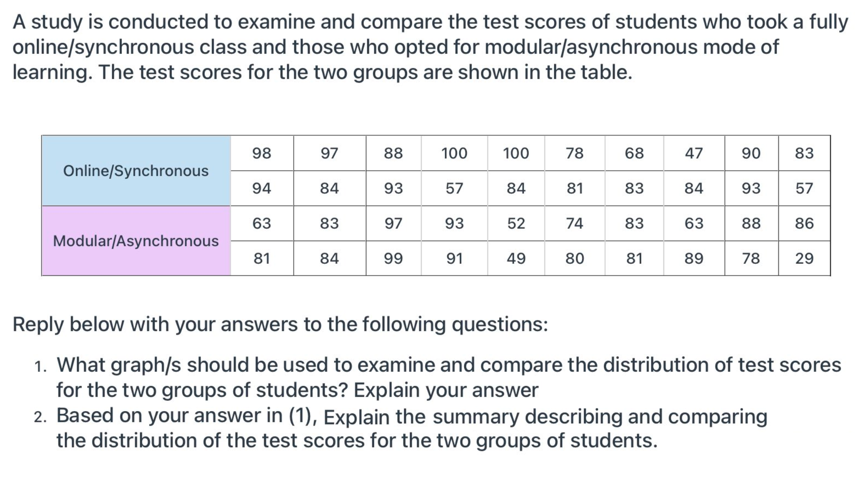Select the Online/Synchronous row header cell
The height and width of the screenshot is (479, 868).
point(136,171)
